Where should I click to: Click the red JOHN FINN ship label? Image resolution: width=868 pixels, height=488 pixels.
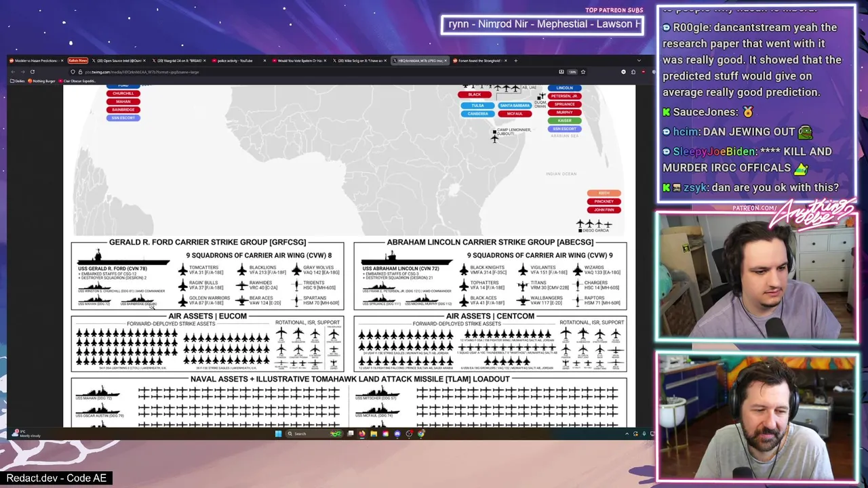604,209
